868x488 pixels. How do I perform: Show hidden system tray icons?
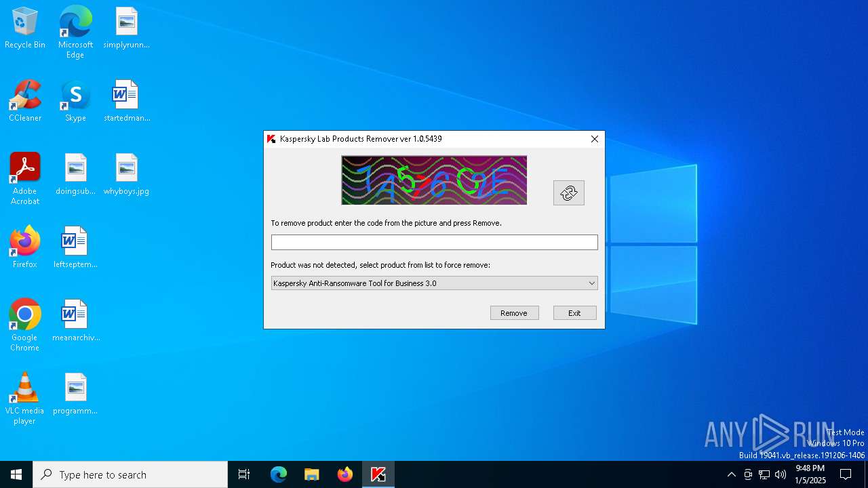(731, 474)
